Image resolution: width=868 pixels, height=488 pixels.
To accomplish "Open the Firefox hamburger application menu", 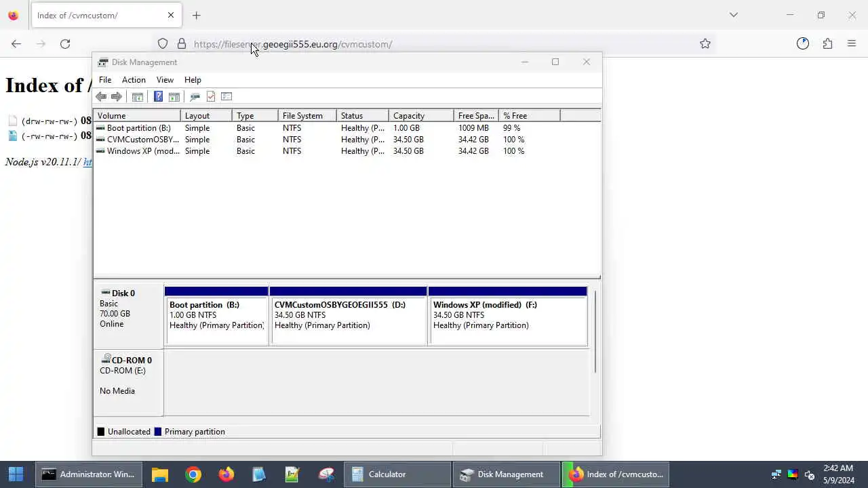I will point(852,43).
